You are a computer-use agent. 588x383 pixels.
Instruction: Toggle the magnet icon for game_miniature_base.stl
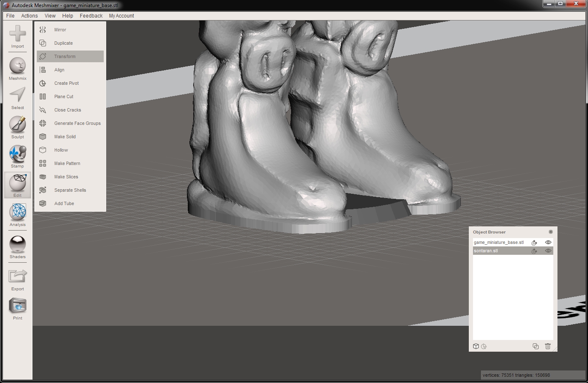(x=534, y=242)
